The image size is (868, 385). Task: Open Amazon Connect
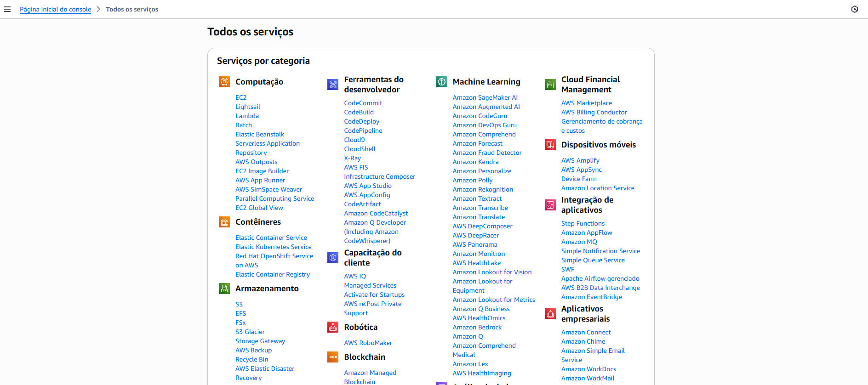click(x=586, y=332)
